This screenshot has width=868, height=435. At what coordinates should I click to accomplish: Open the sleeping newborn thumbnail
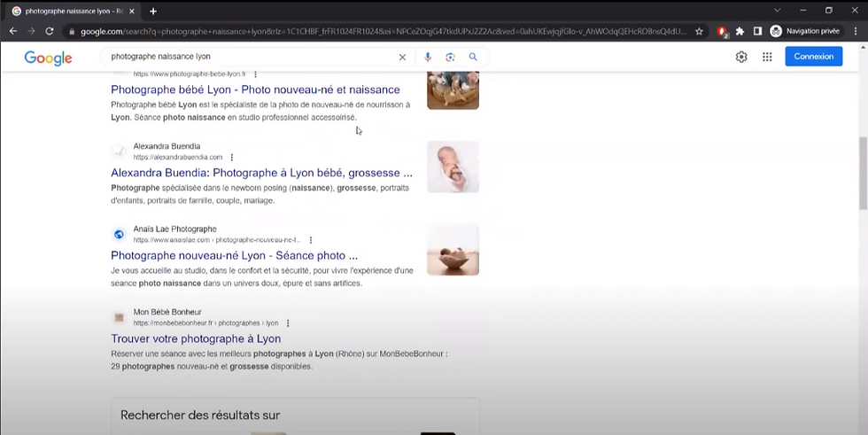tap(453, 167)
